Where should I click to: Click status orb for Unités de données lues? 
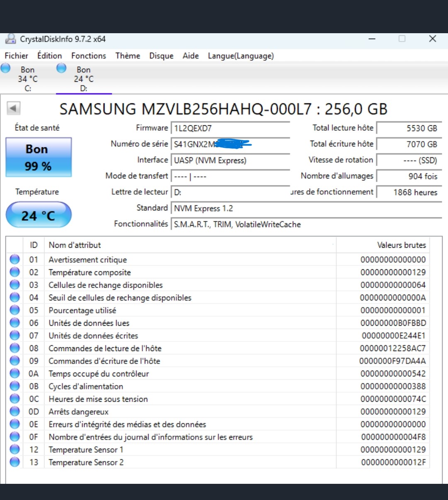pos(15,323)
